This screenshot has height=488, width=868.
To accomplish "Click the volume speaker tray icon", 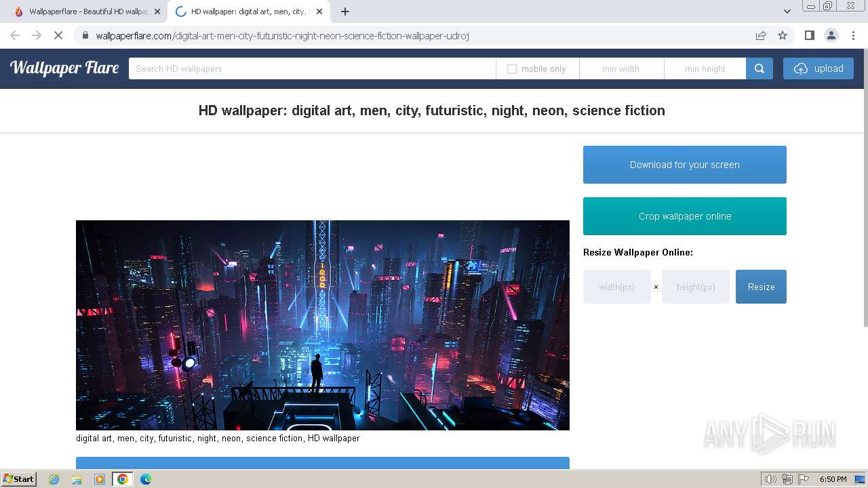I will click(770, 479).
